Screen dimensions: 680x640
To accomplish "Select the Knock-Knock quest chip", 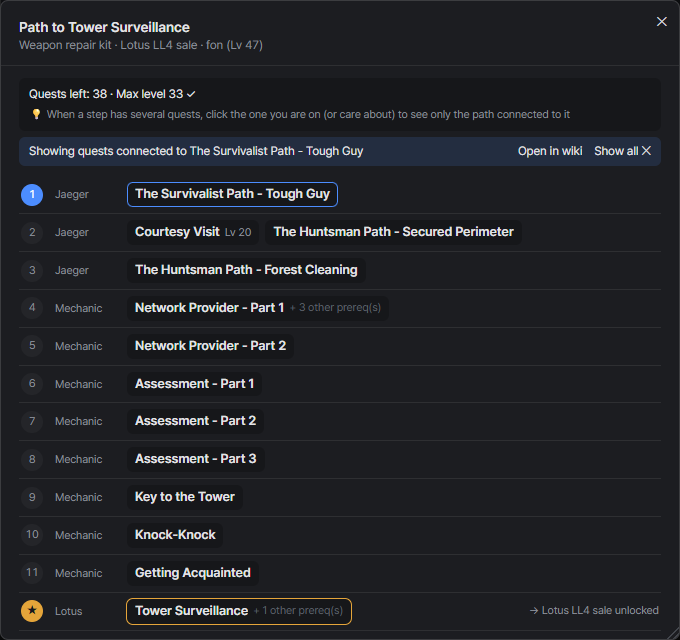I will point(175,535).
